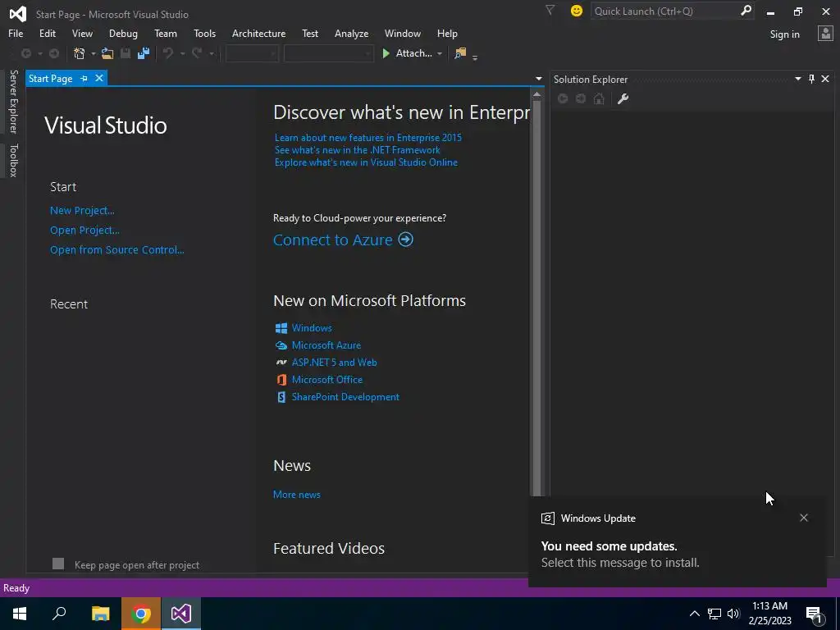Open File Explorer from the taskbar

click(x=101, y=614)
